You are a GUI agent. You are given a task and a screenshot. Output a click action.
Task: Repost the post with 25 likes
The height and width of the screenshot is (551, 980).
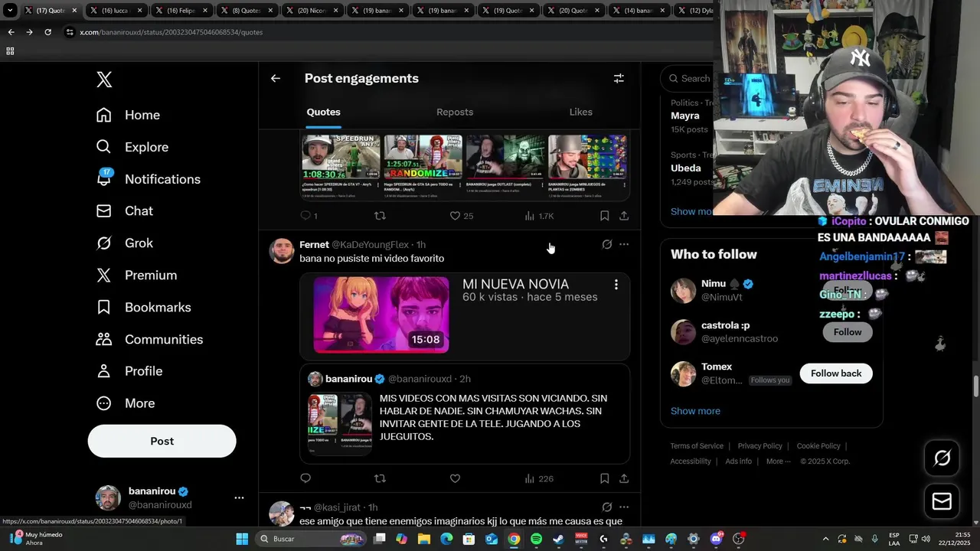[x=380, y=216]
